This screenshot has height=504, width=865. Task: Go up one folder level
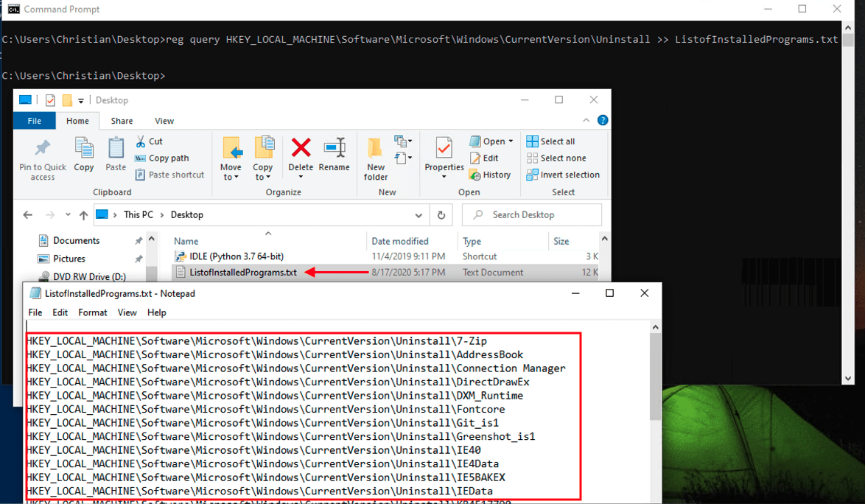point(83,215)
